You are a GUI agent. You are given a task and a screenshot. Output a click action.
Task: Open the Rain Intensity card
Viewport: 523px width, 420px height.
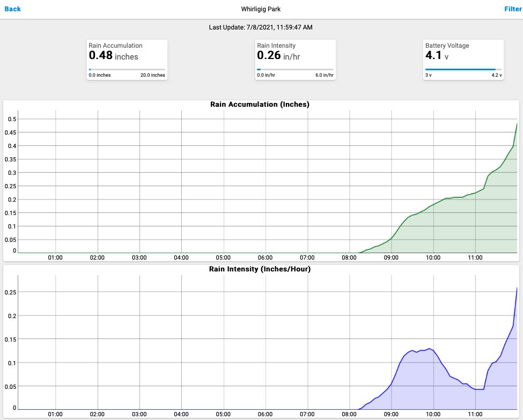click(x=295, y=60)
